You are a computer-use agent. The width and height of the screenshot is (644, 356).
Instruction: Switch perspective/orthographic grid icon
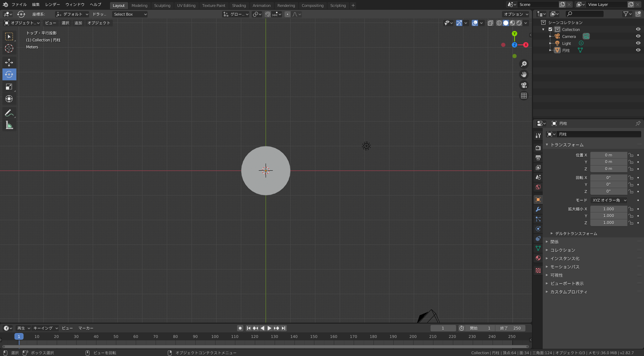524,96
